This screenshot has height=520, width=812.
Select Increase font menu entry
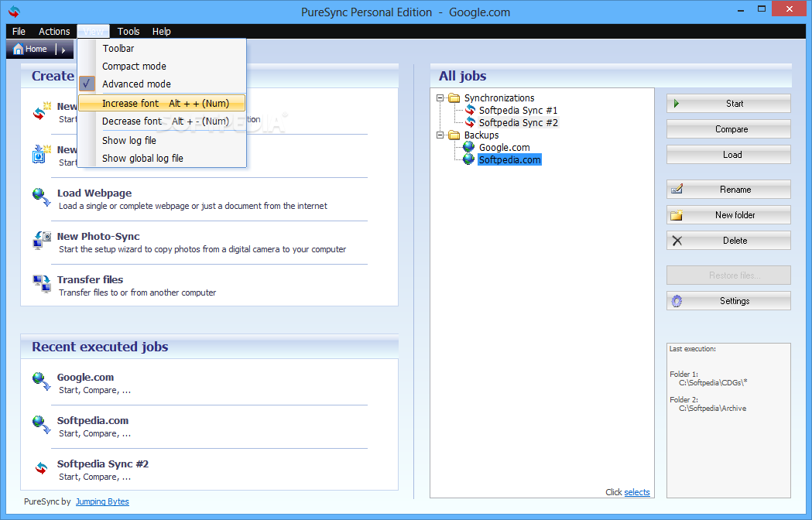click(162, 103)
